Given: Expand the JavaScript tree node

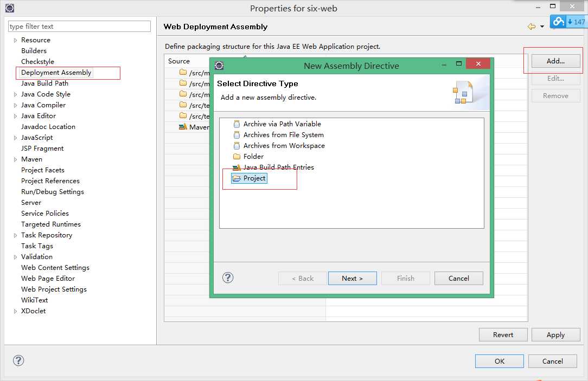Looking at the screenshot, I should [15, 138].
